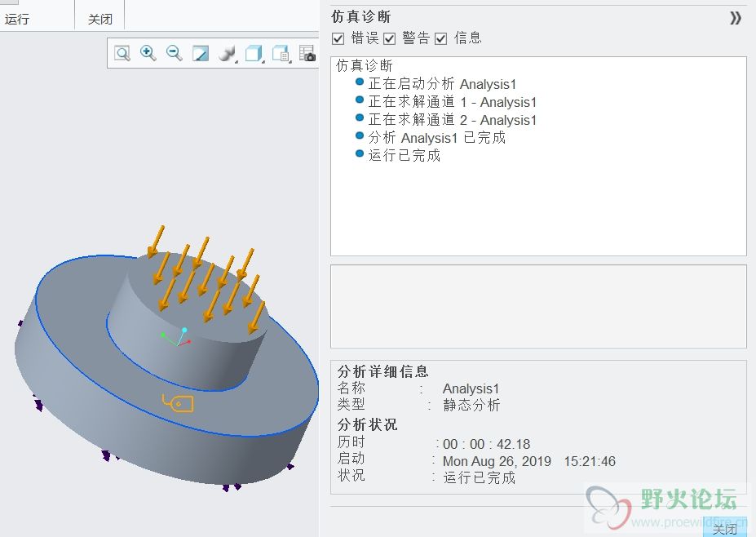Click the analysis type value 静态分析
756x537 pixels.
(471, 405)
